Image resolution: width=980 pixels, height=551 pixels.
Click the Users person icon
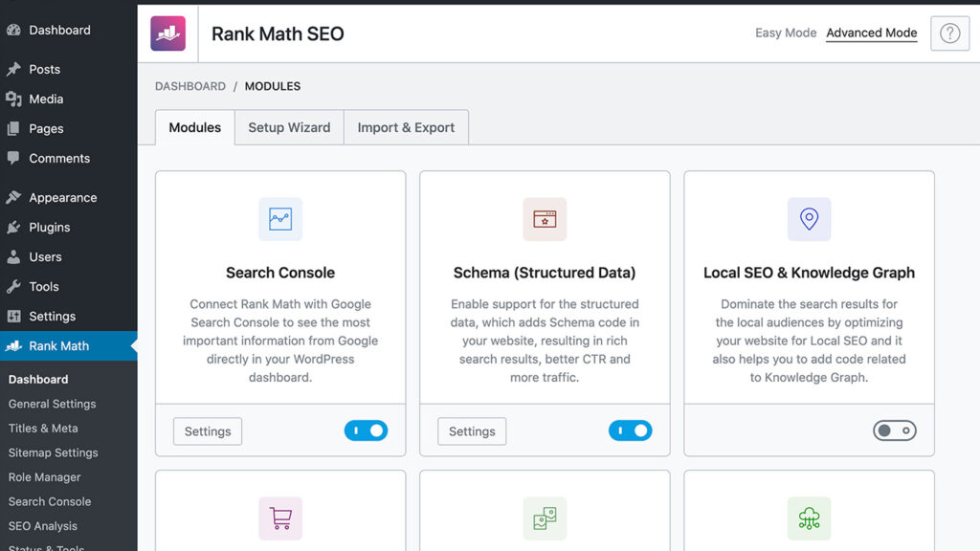coord(13,256)
